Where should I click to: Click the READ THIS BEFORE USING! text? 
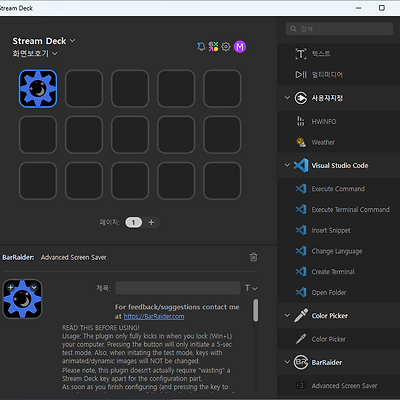(101, 328)
